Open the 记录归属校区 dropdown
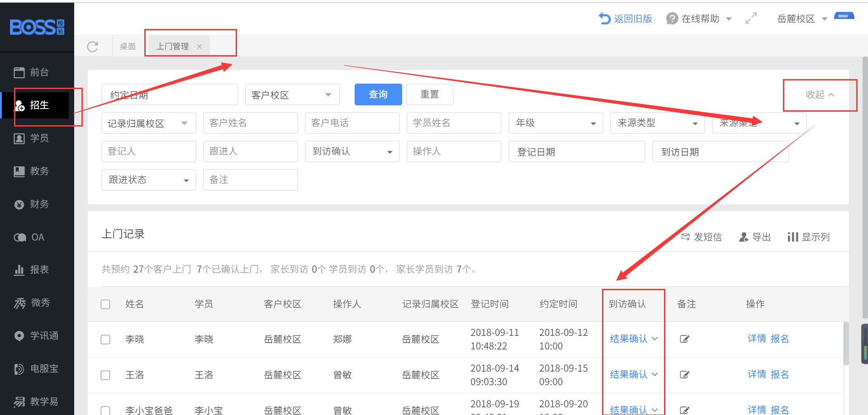868x415 pixels. [x=148, y=123]
